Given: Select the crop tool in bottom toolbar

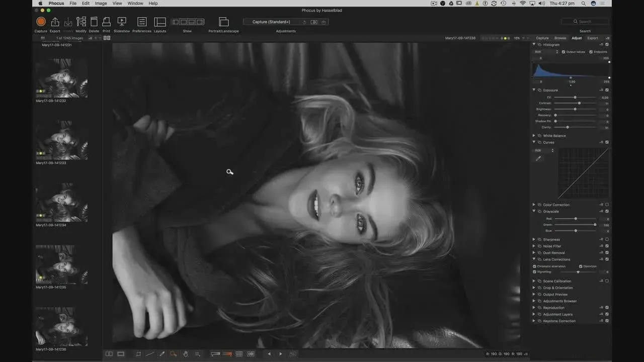Looking at the screenshot, I should click(x=138, y=354).
